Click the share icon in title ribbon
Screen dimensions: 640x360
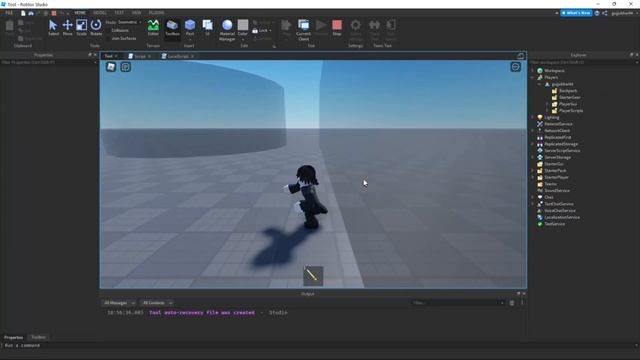(604, 13)
